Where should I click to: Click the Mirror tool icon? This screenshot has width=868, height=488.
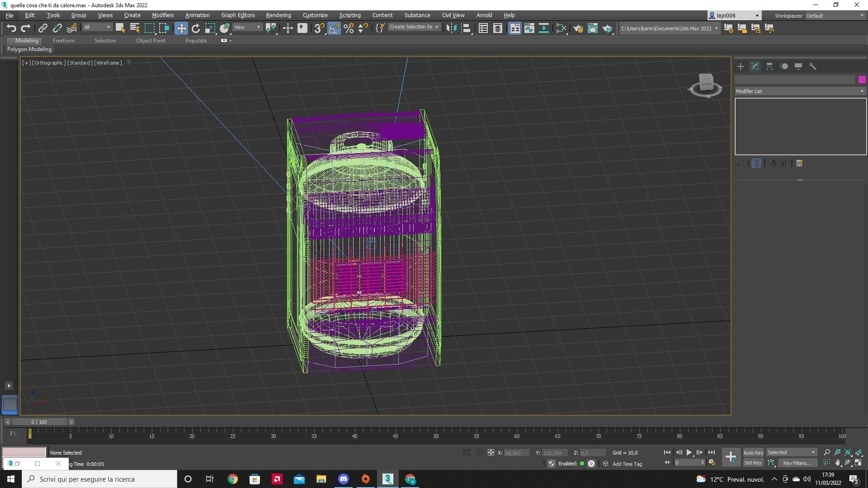pos(451,28)
